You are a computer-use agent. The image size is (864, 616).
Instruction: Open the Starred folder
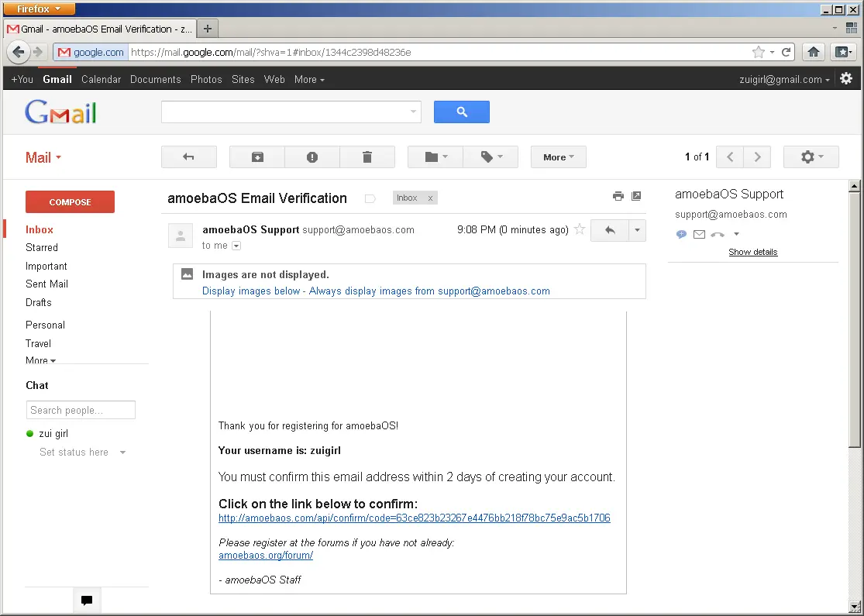[42, 248]
